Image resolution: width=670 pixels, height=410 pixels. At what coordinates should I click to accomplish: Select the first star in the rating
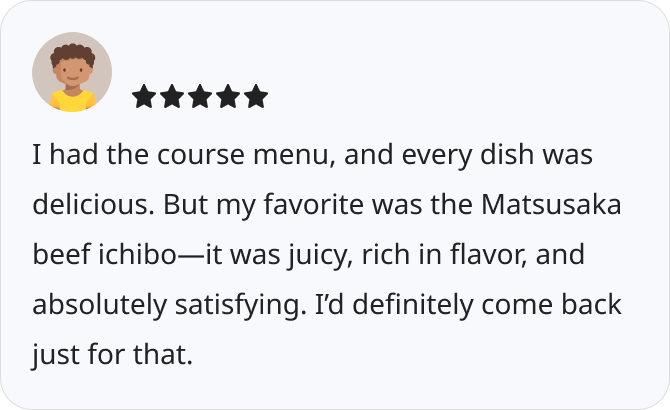[x=144, y=96]
